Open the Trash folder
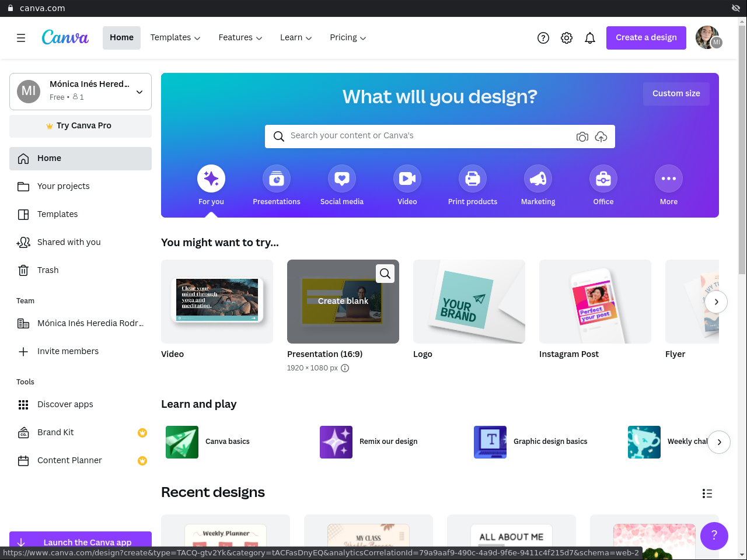The width and height of the screenshot is (747, 560). click(x=81, y=271)
